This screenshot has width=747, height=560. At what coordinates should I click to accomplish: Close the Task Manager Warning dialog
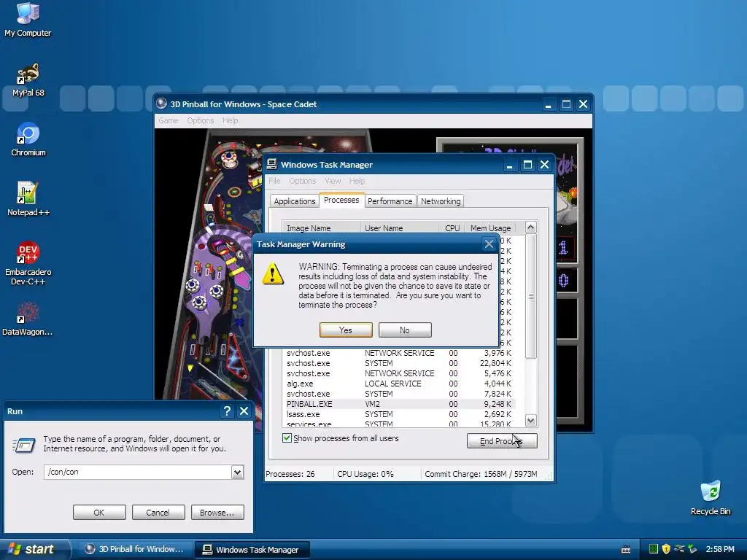pyautogui.click(x=489, y=244)
